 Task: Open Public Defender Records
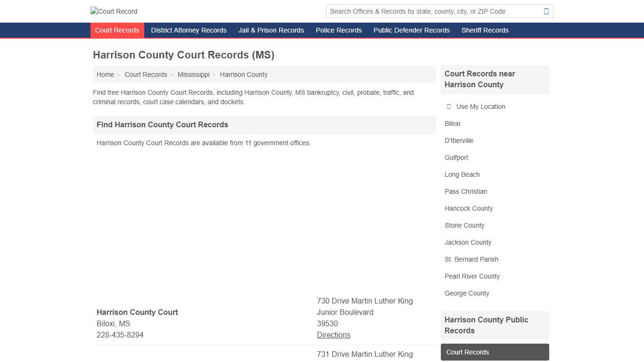coord(411,30)
